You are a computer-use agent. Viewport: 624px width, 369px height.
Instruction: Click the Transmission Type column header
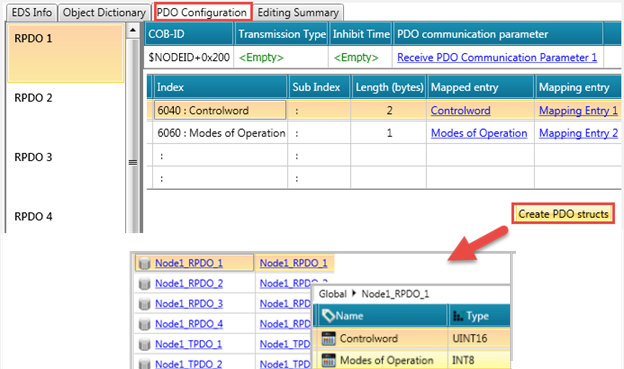coord(281,34)
